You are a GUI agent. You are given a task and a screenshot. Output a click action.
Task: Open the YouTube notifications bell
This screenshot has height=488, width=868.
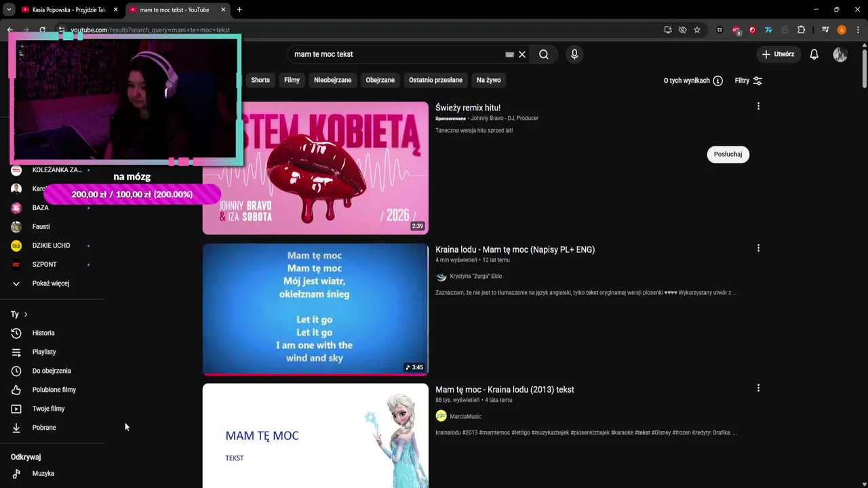814,54
